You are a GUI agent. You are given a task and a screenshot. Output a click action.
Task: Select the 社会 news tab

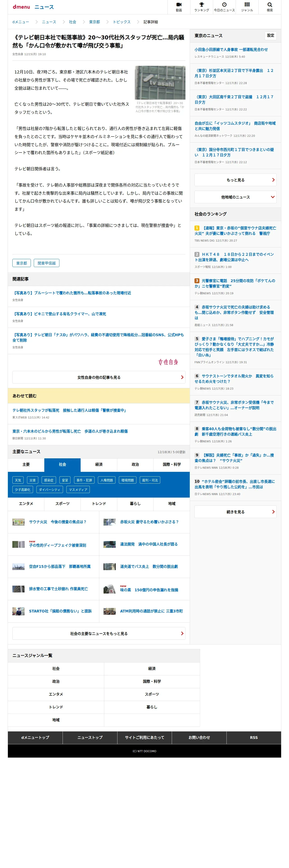(62, 465)
